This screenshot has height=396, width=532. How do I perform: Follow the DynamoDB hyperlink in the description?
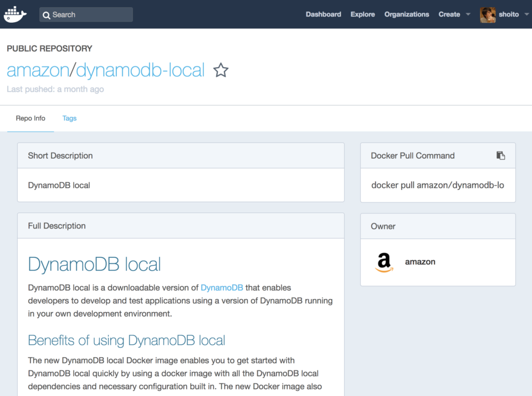pos(222,288)
